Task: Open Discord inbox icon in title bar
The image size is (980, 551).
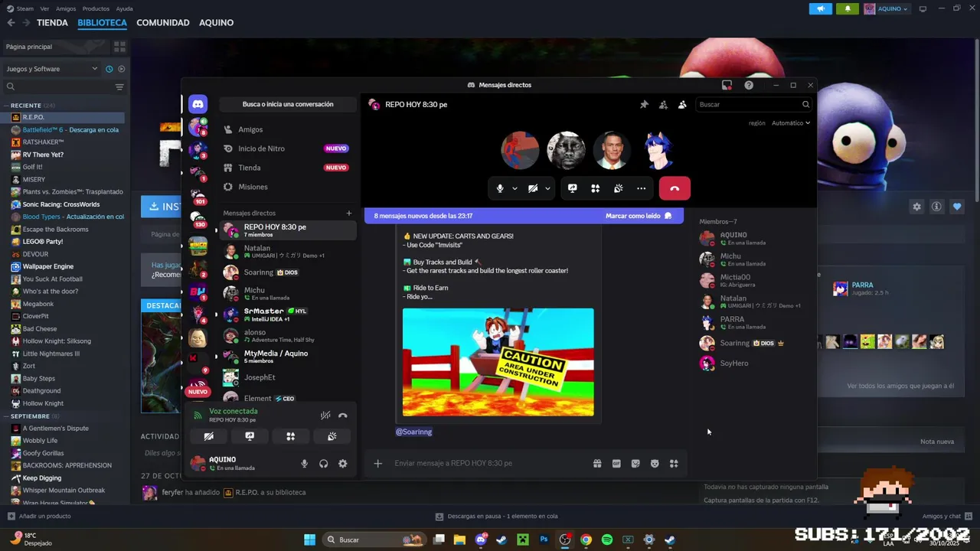Action: pos(727,85)
